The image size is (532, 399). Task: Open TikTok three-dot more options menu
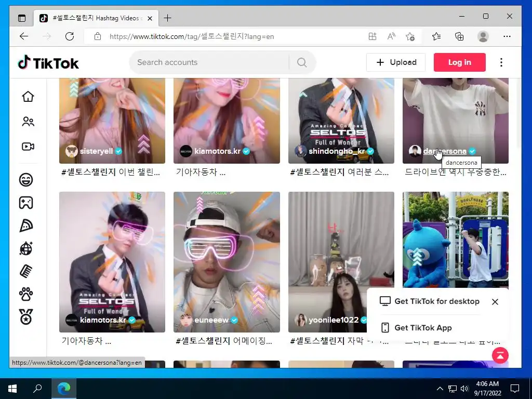(x=501, y=62)
